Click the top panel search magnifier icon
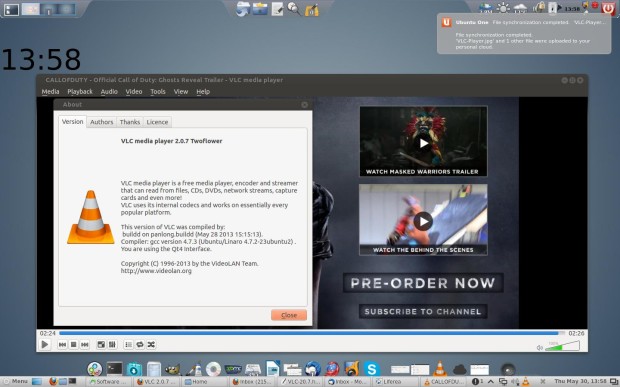This screenshot has width=620, height=387. [x=294, y=9]
